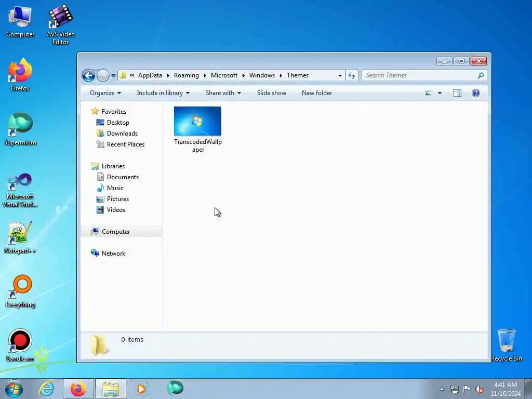Open the view options dropdown arrow
The image size is (532, 399).
click(x=440, y=93)
